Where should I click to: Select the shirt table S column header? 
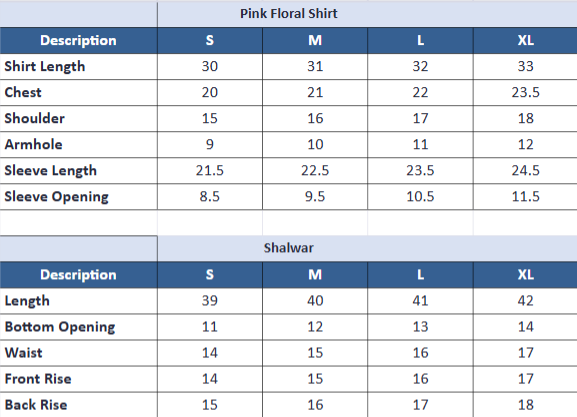(x=210, y=40)
